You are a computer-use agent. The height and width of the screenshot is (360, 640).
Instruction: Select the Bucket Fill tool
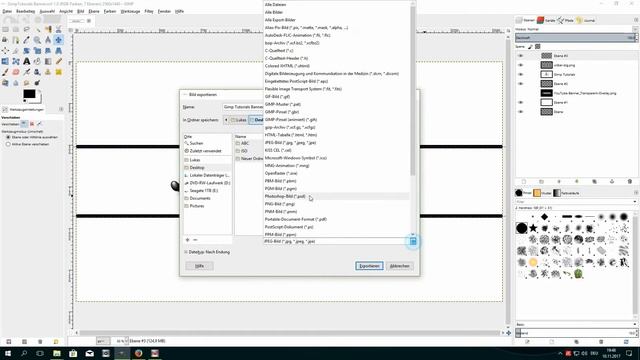(37, 61)
